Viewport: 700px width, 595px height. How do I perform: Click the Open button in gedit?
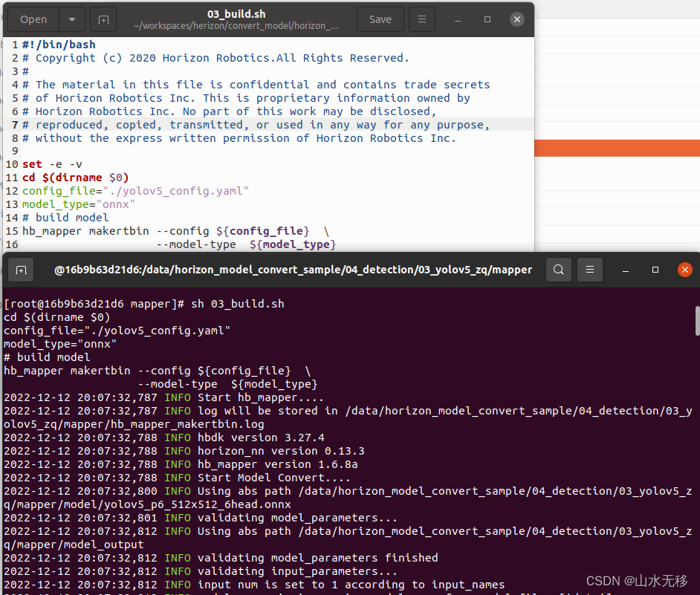pos(33,19)
